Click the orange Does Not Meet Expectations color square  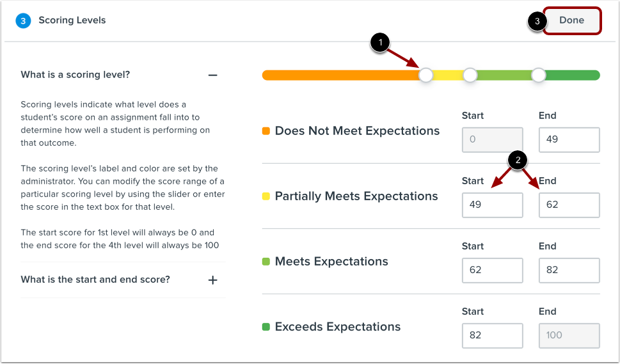pyautogui.click(x=266, y=131)
